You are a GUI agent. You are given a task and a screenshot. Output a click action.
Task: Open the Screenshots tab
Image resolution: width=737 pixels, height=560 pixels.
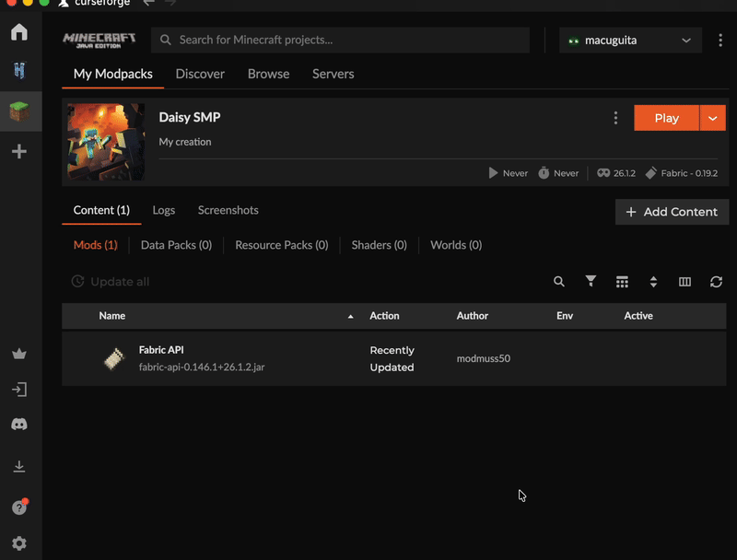(228, 210)
